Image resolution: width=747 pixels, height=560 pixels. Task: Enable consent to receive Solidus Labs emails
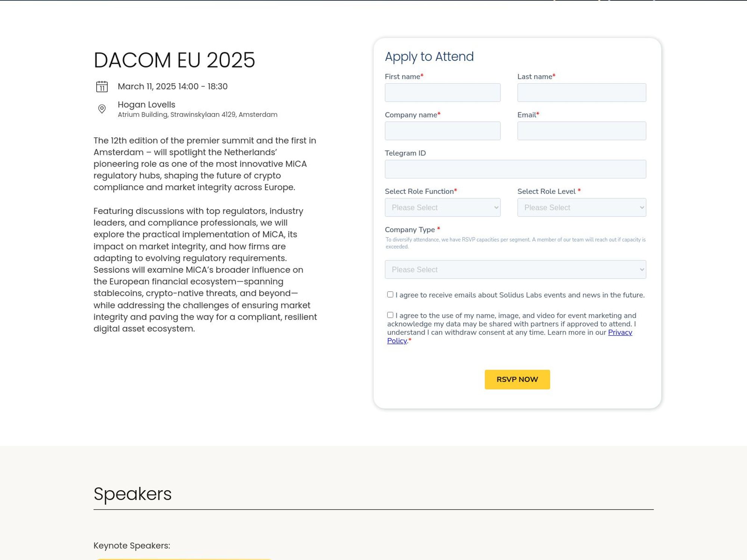click(x=390, y=294)
